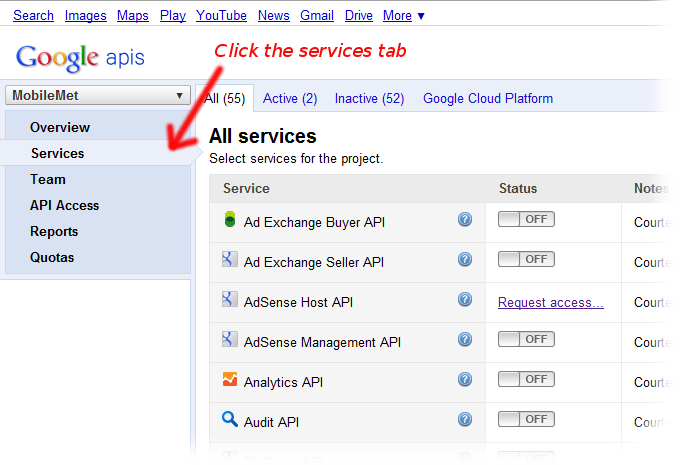Turn on AdSense Management API switch
This screenshot has height=465, width=692.
tap(526, 340)
